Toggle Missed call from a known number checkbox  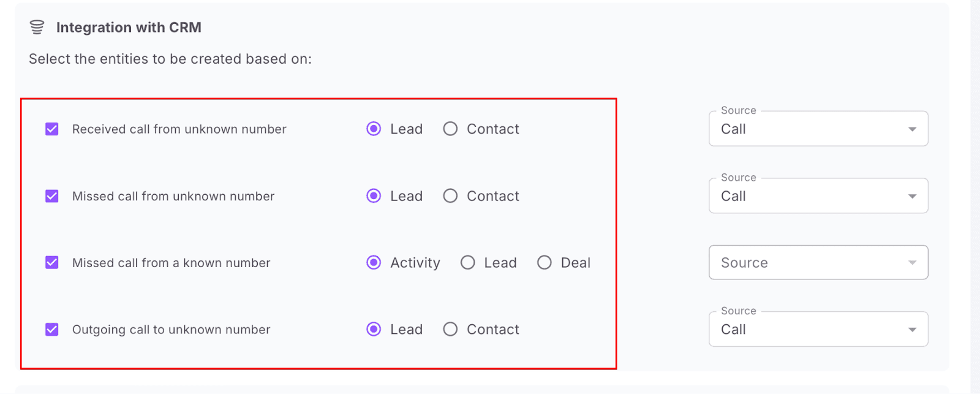click(x=52, y=263)
